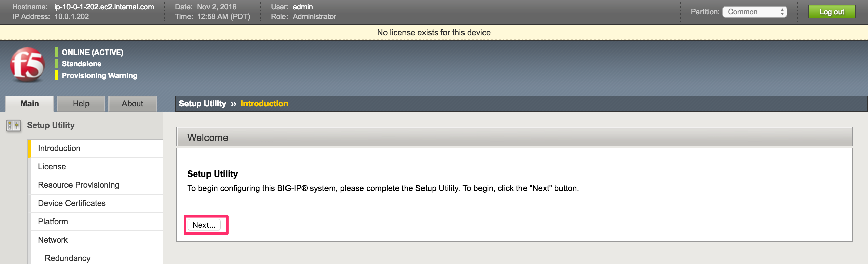Click the Log out button

point(832,12)
